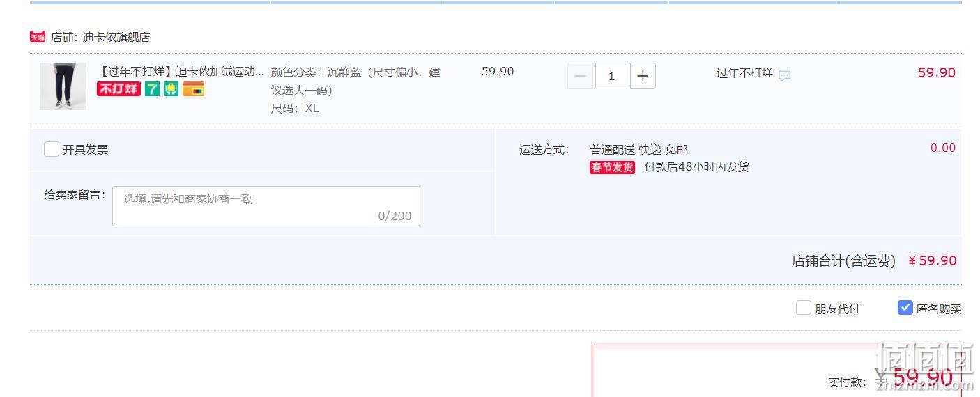Click the 尺码：XL size text
Viewport: 980px width, 397px height.
295,108
